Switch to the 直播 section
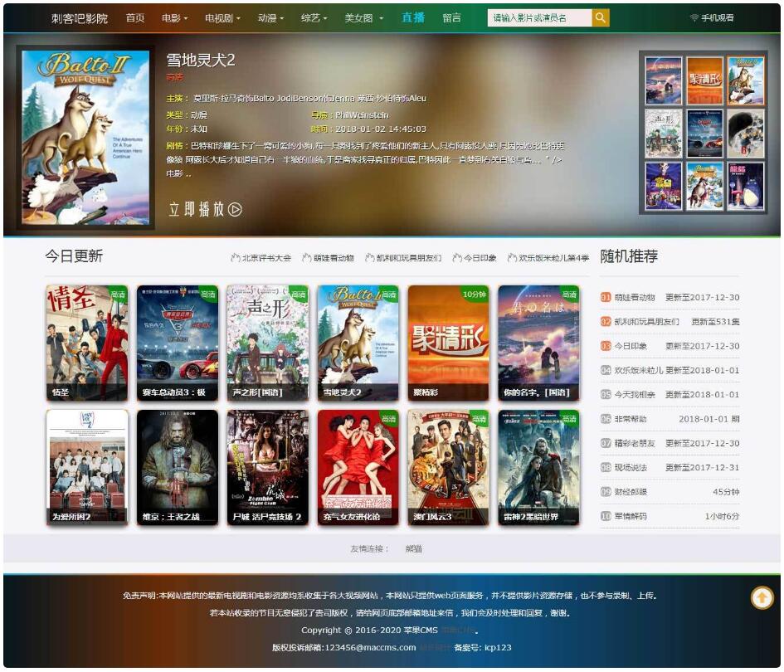The height and width of the screenshot is (672, 784). (414, 17)
